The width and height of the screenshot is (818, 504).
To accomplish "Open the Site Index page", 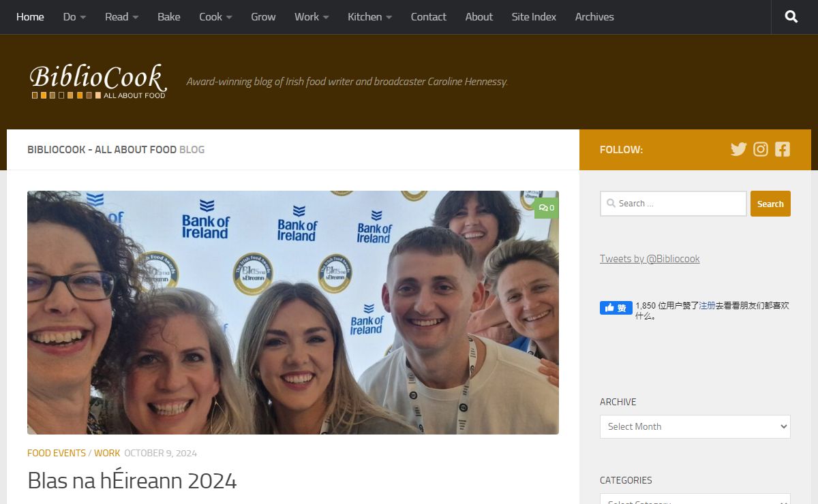I will coord(534,17).
